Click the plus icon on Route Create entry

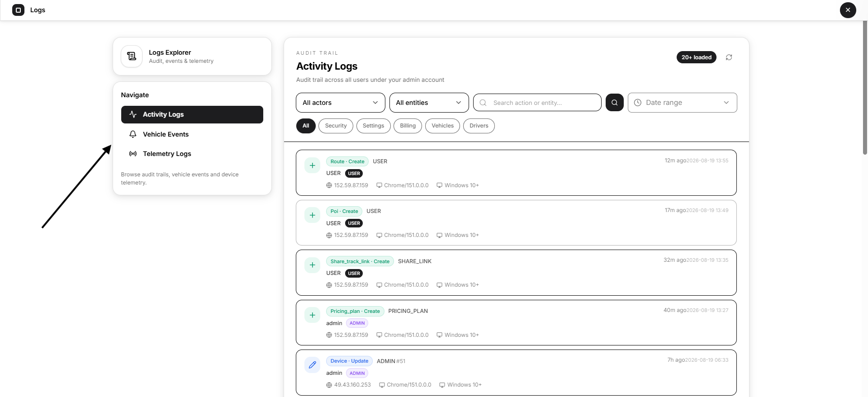[312, 165]
